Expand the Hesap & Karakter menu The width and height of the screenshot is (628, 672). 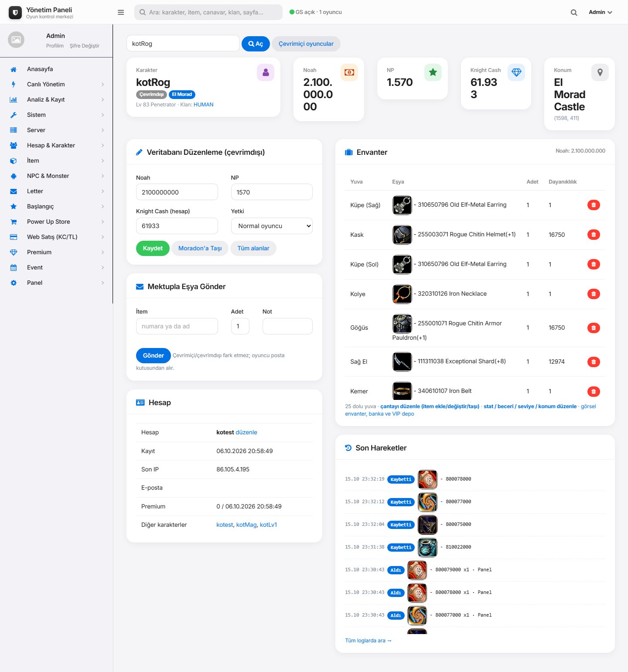click(56, 146)
